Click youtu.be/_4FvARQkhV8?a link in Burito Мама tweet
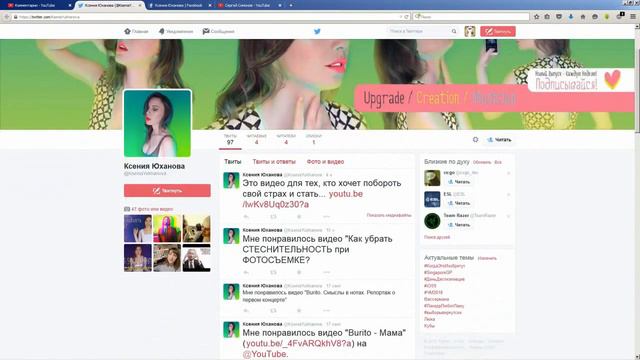The width and height of the screenshot is (640, 360). click(x=298, y=344)
